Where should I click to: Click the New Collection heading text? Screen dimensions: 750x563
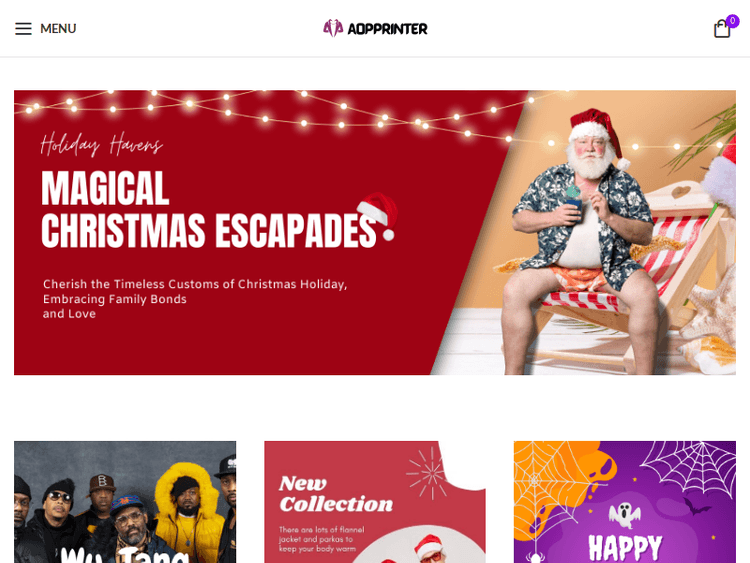point(336,494)
